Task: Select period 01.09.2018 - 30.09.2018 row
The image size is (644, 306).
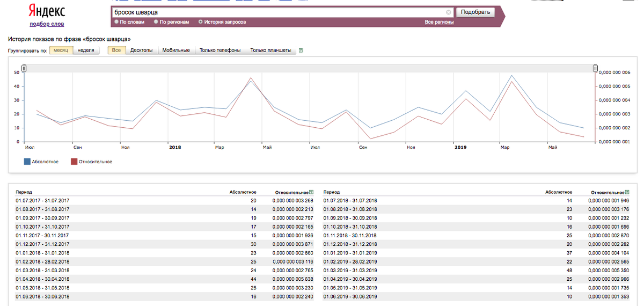Action: point(476,218)
